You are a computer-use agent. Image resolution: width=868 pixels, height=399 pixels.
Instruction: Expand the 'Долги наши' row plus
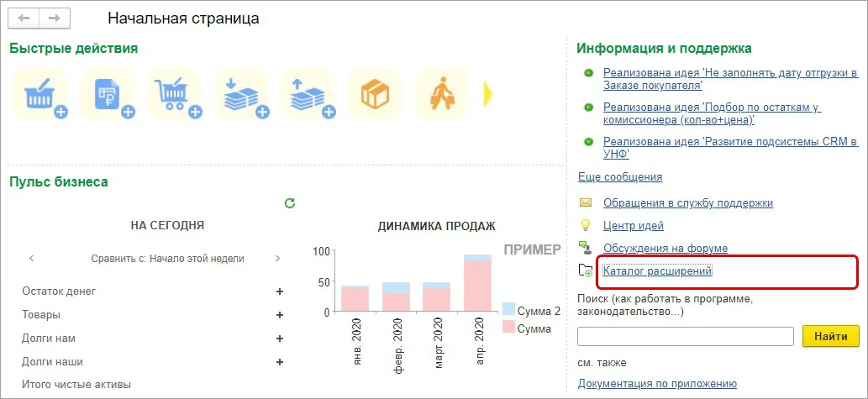click(280, 362)
